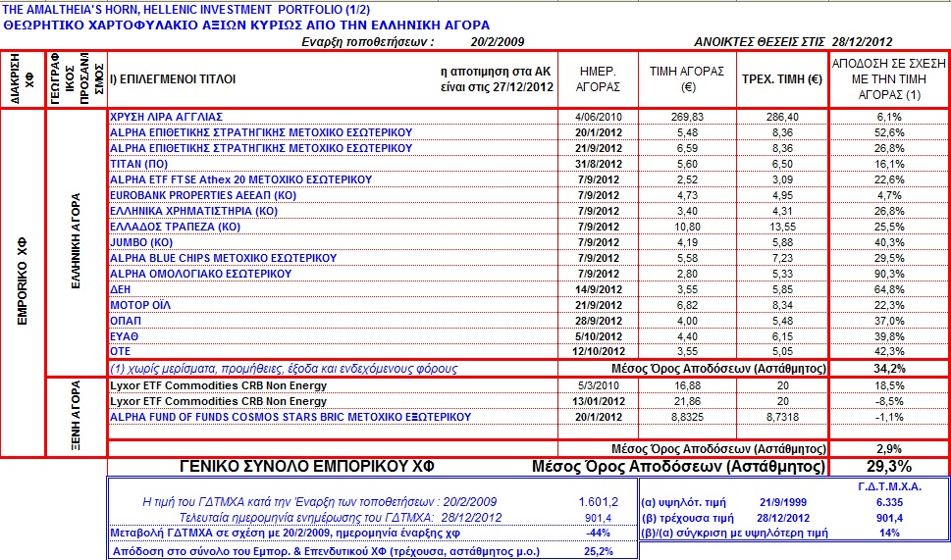Click ΕΥΑΘ purchase date 5/10/2012

click(598, 336)
